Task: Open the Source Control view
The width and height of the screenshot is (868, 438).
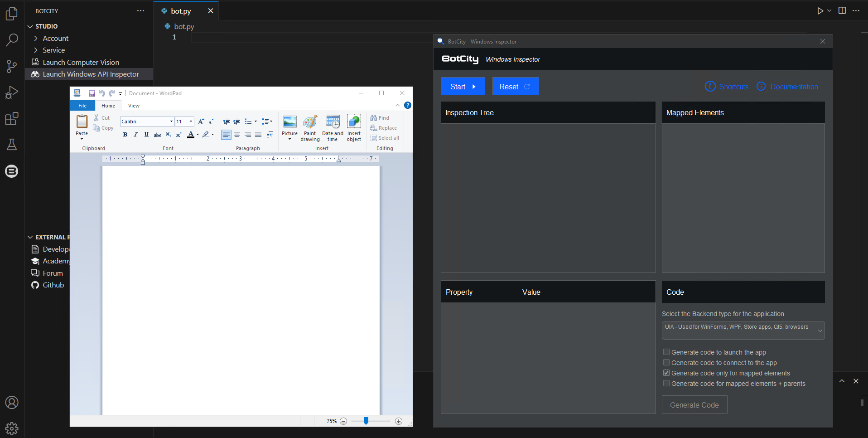Action: [12, 66]
